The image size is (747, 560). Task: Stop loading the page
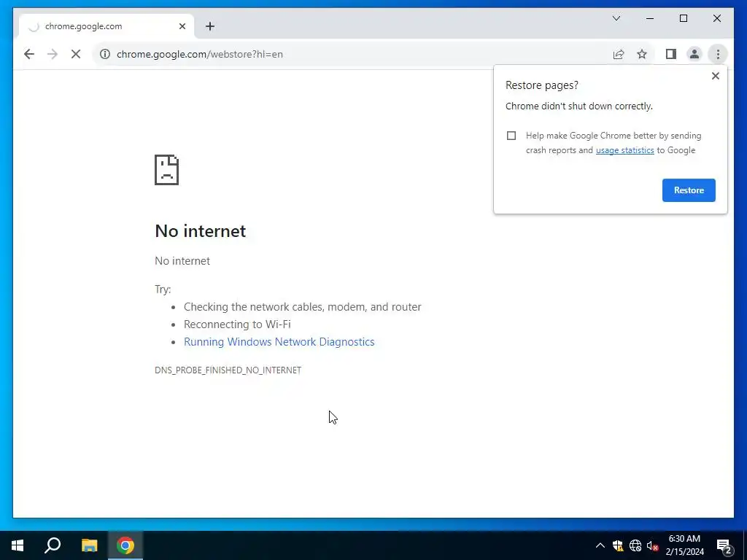[76, 54]
